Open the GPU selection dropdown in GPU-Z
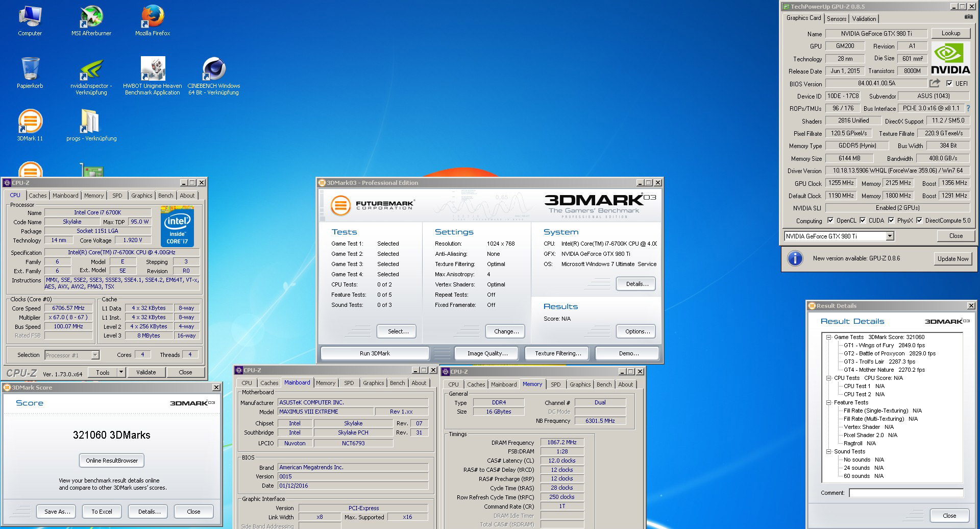Viewport: 980px width, 529px height. coord(890,236)
